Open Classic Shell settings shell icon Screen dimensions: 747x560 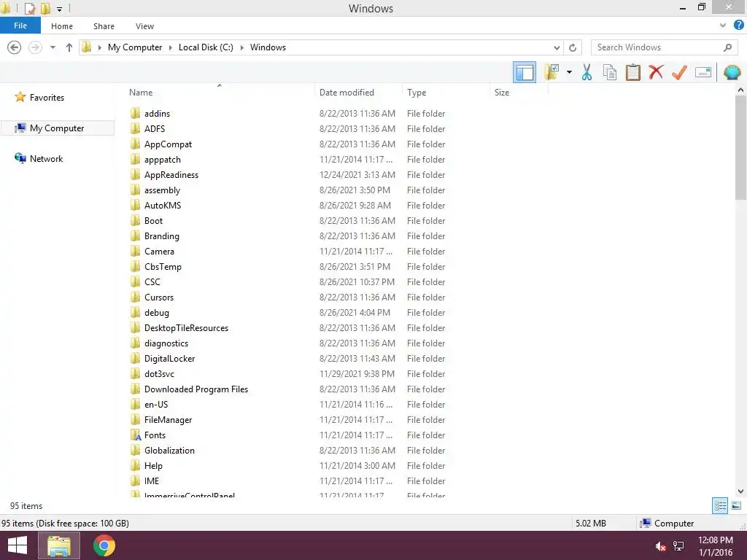click(x=732, y=72)
